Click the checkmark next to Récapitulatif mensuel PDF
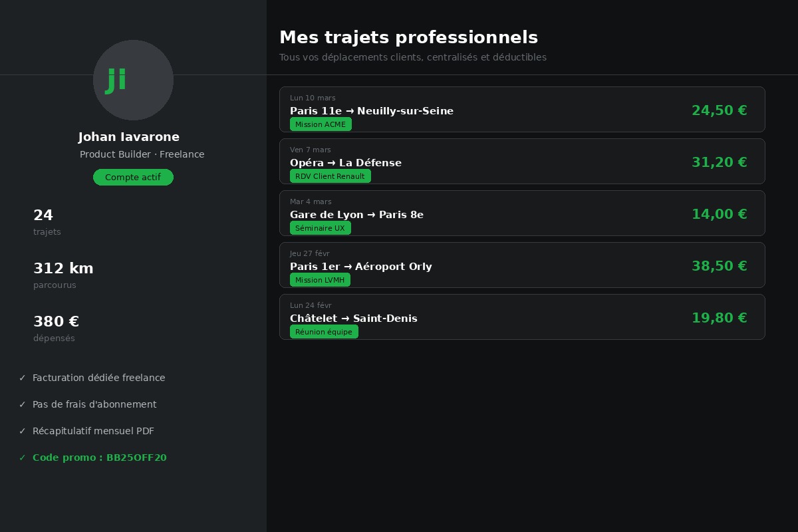The width and height of the screenshot is (798, 532). pos(22,431)
